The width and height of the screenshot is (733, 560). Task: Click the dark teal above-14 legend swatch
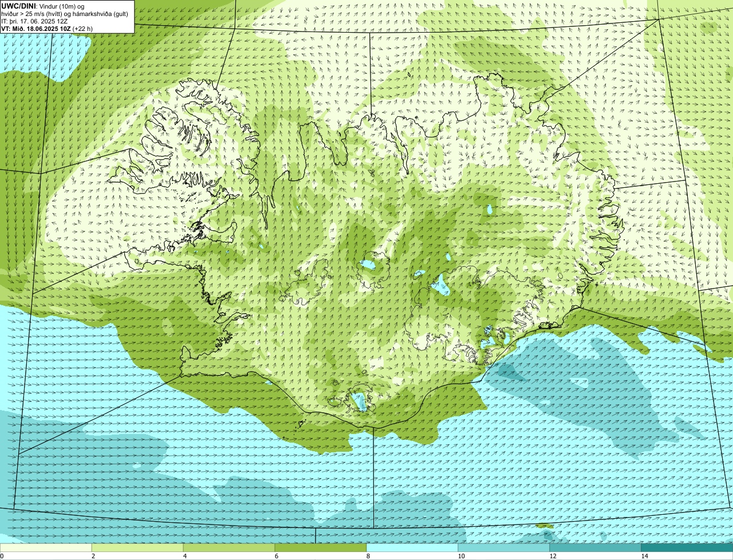(x=687, y=547)
